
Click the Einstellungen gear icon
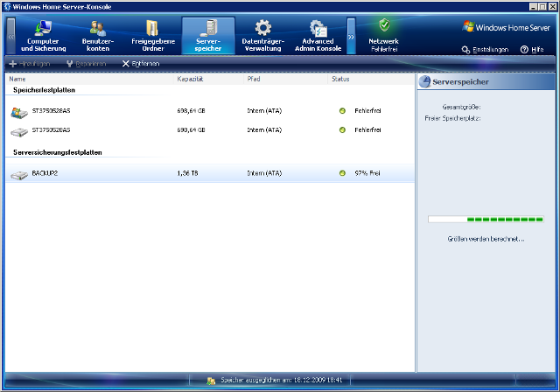point(465,50)
